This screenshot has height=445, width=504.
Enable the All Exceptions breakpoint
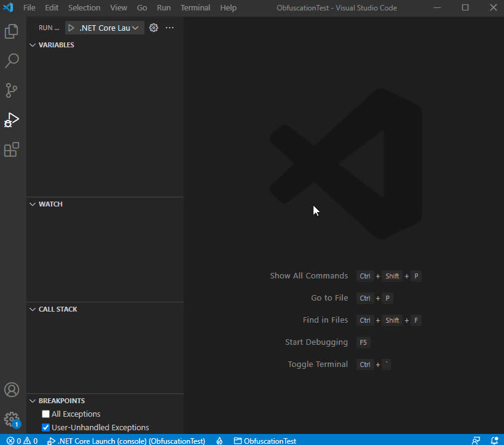(45, 414)
